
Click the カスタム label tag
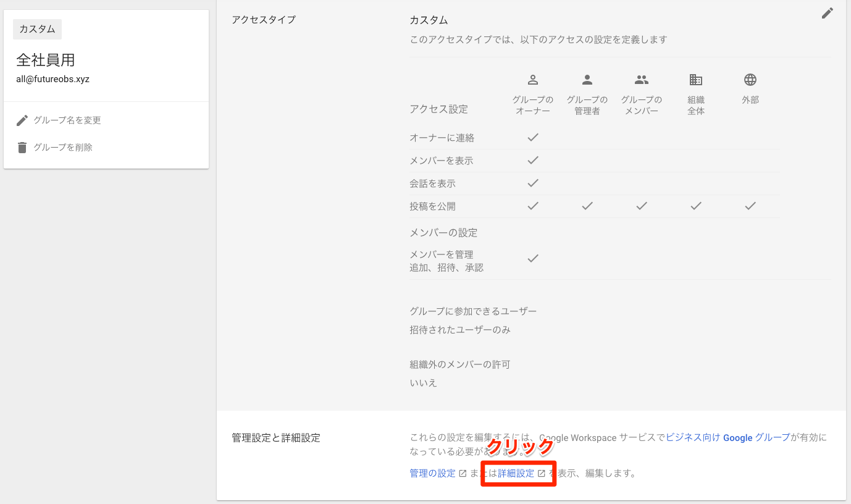click(x=37, y=29)
